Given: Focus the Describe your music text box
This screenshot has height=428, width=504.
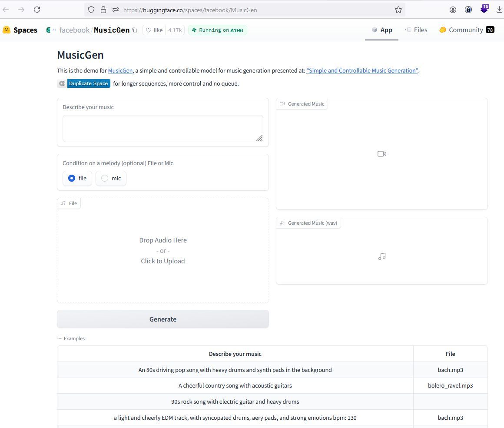Looking at the screenshot, I should point(163,128).
